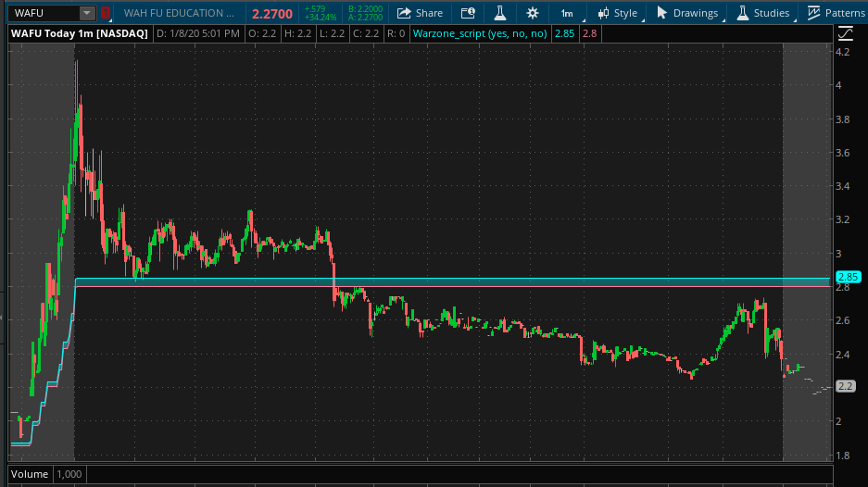
Task: Click the WAFU Today 1m chart title
Action: pos(79,33)
